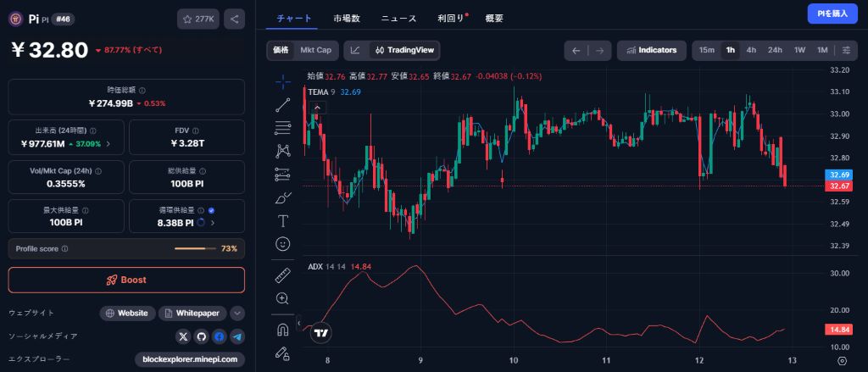Set timeframe to 1h
This screenshot has width=868, height=372.
(x=731, y=50)
